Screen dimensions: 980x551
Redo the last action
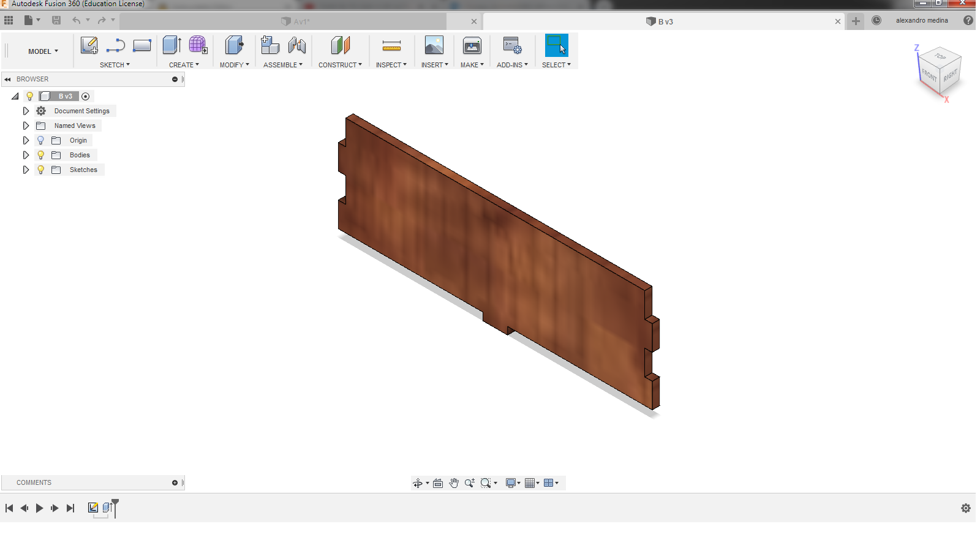[102, 20]
